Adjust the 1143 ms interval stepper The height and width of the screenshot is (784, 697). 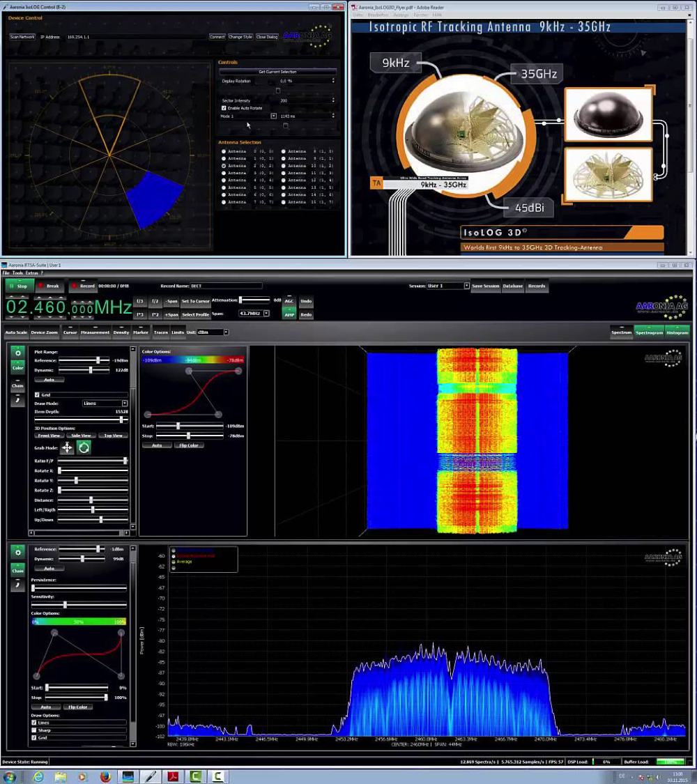point(333,116)
